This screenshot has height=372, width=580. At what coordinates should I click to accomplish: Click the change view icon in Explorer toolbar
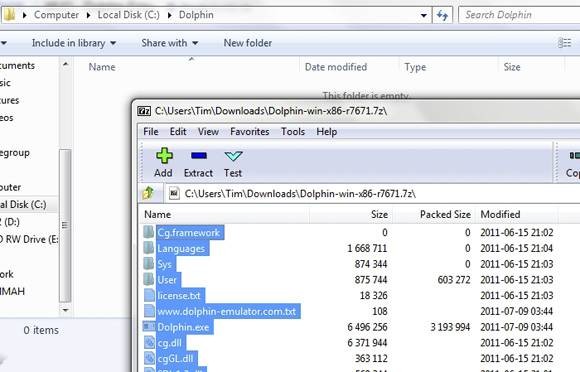coord(564,43)
